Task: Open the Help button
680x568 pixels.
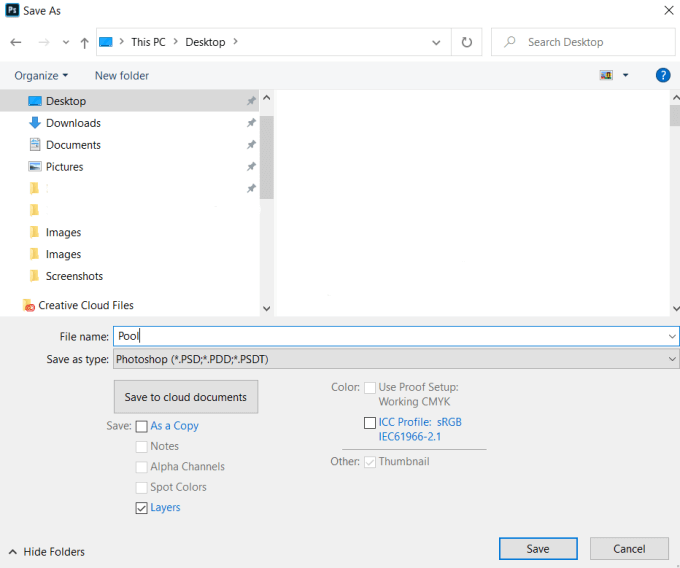Action: (663, 75)
